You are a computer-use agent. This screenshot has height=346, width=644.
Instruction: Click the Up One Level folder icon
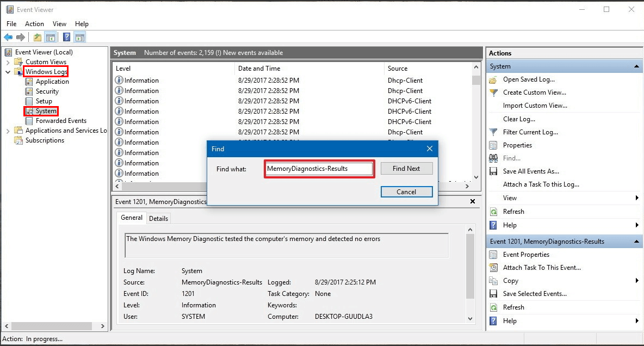[x=37, y=38]
